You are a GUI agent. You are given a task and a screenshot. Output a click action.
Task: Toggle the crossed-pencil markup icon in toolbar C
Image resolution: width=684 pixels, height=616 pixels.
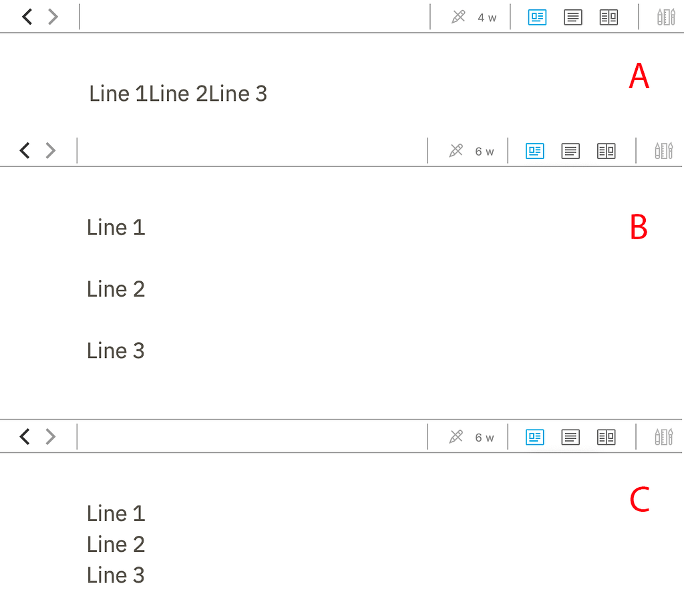coord(456,437)
